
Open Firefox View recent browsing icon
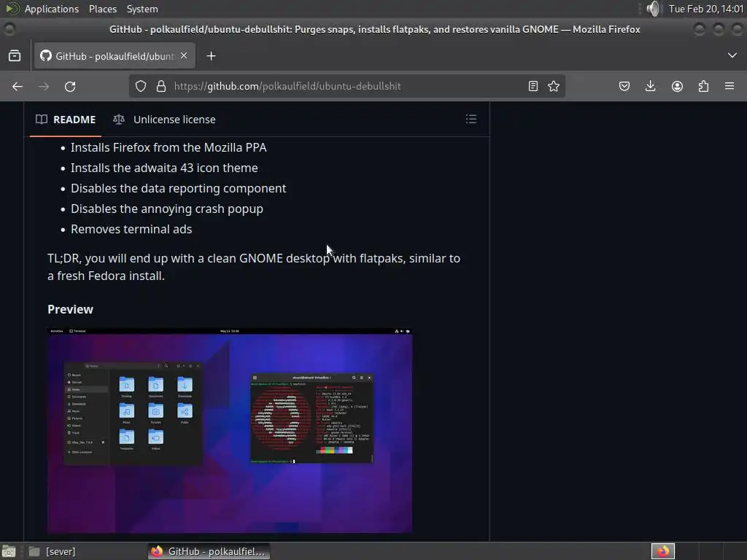tap(15, 56)
